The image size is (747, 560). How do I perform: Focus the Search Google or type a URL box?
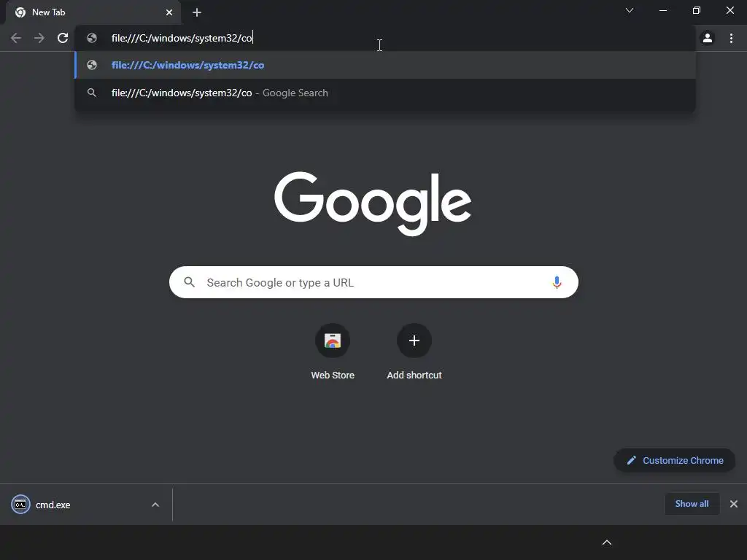[373, 282]
